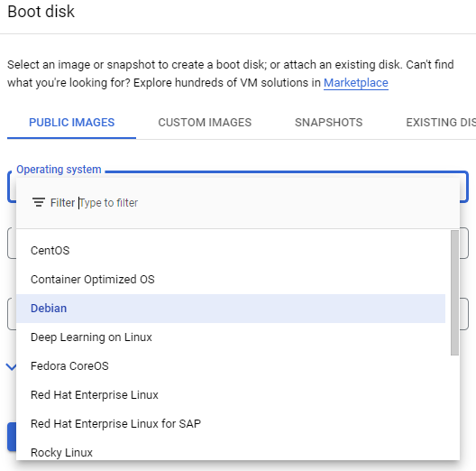This screenshot has width=476, height=471.
Task: Click the filter lines icon
Action: coord(39,202)
